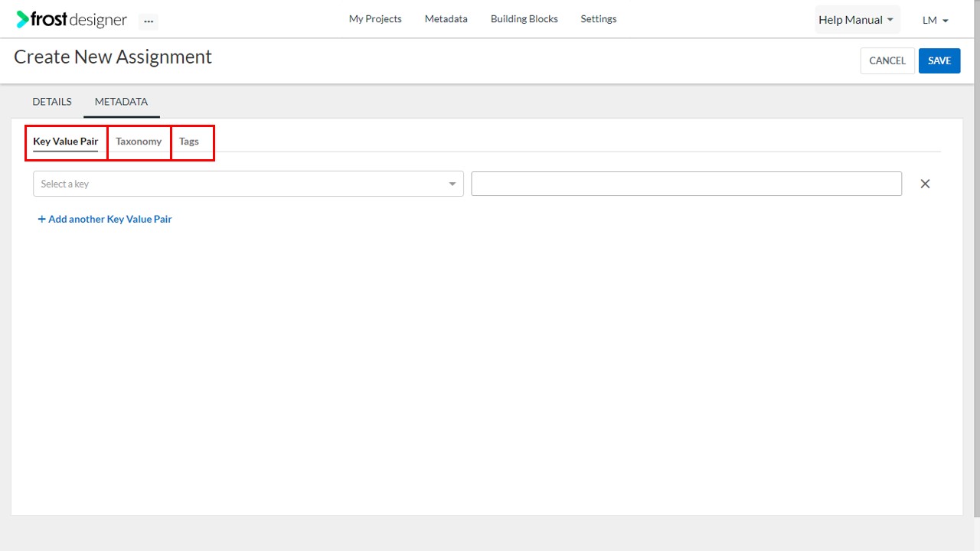980x551 pixels.
Task: Switch to the Taxonomy sub-tab
Action: 139,142
